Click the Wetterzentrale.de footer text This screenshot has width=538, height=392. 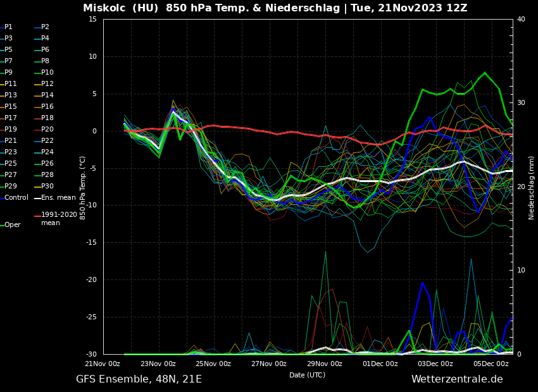[457, 379]
